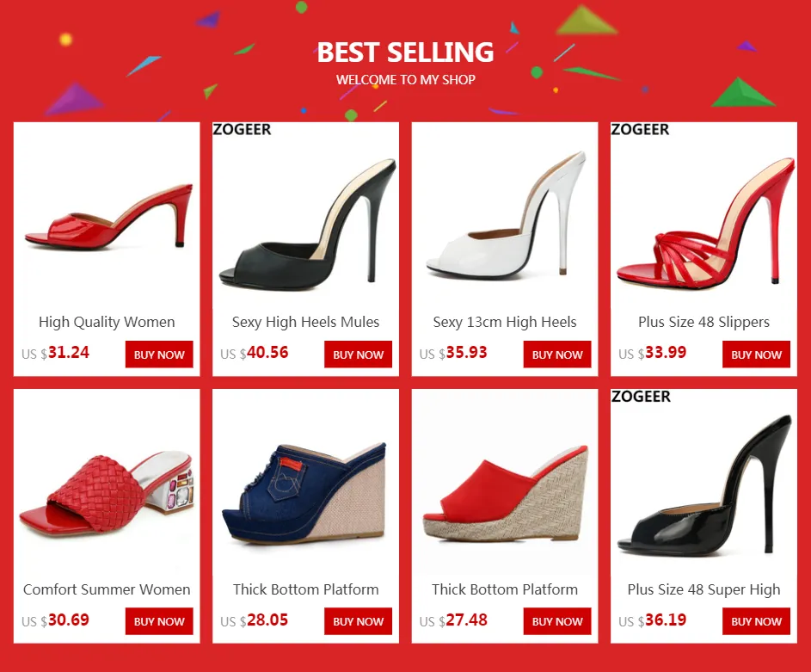Open the black patent stiletto mule image
811x672 pixels.
click(704, 483)
